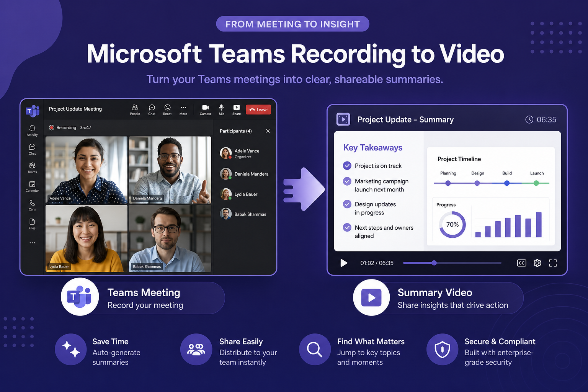
Task: Open Calendar in the Teams sidebar
Action: tap(32, 186)
